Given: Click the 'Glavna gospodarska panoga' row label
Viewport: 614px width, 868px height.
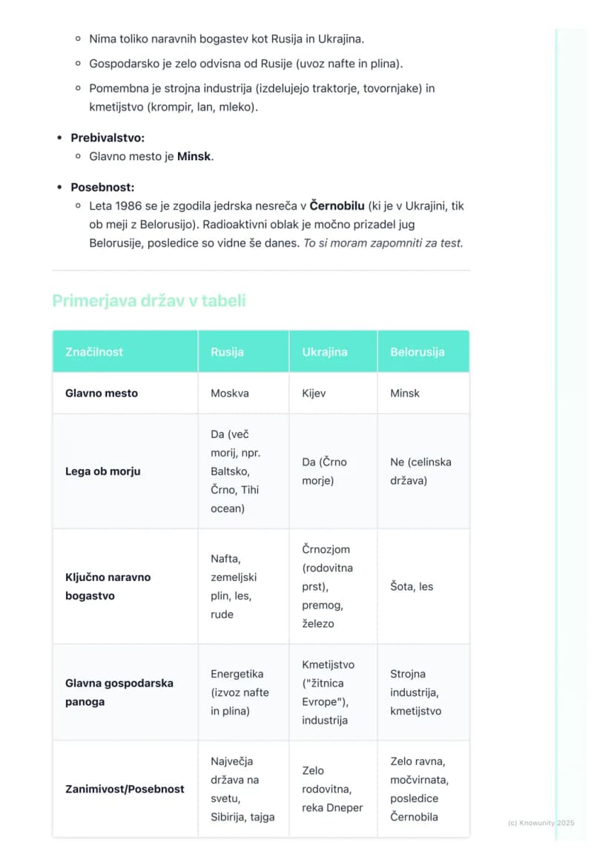Looking at the screenshot, I should pyautogui.click(x=119, y=692).
